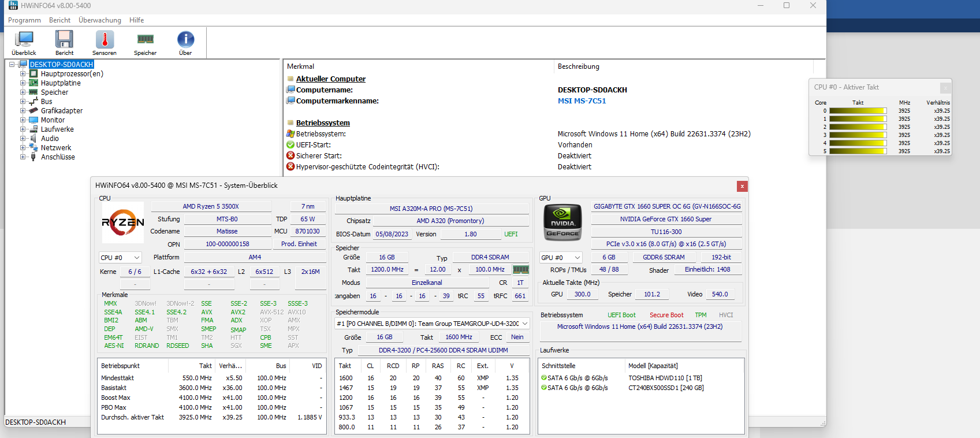Select DESKTOP-SD0ACKH in the tree
The width and height of the screenshot is (980, 438).
[61, 65]
